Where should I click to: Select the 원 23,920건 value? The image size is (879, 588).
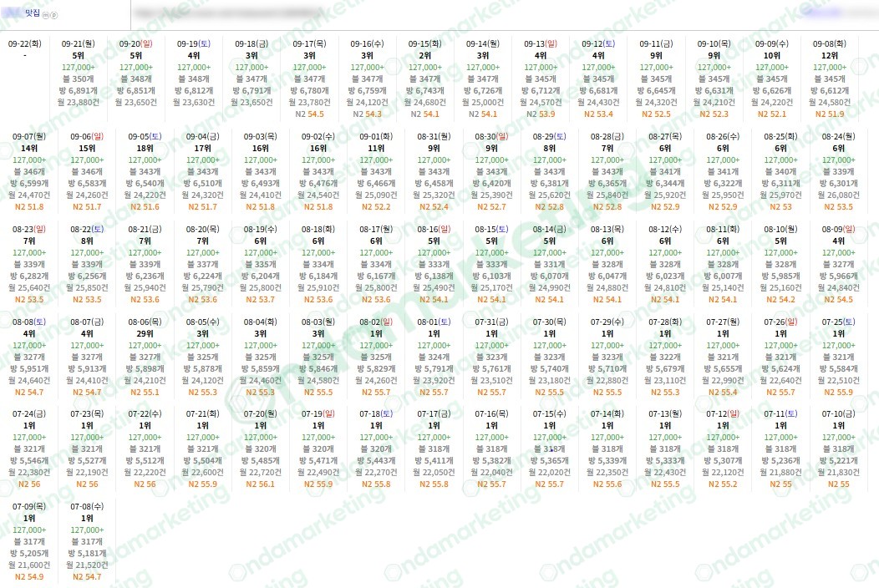click(434, 381)
